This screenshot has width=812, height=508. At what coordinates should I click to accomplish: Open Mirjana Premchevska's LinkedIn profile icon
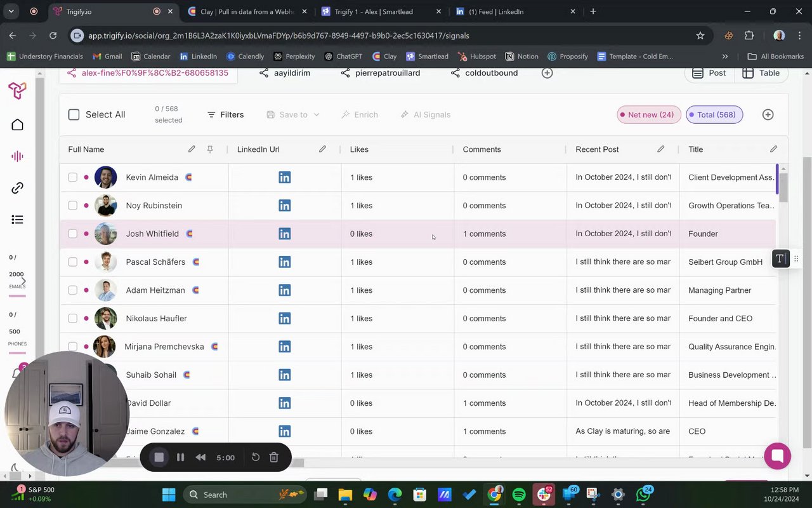click(x=285, y=347)
